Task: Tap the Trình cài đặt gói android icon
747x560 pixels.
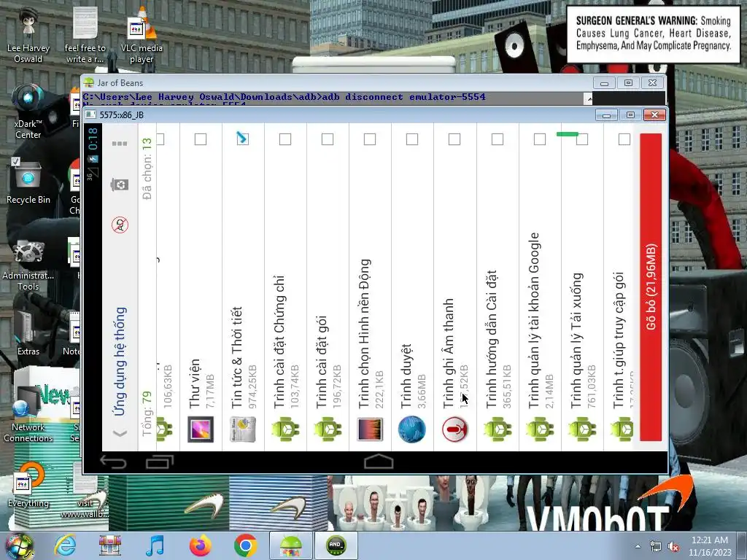Action: (328, 429)
